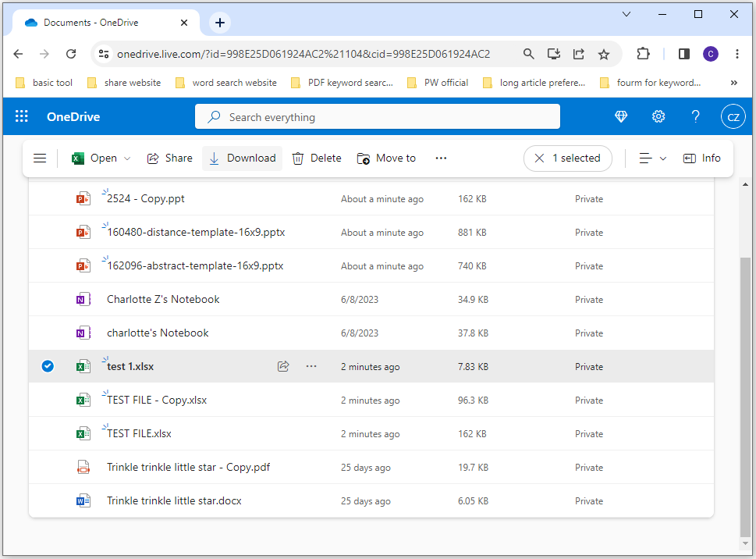Expand the Open dropdown arrow
This screenshot has width=756, height=559.
[x=127, y=158]
